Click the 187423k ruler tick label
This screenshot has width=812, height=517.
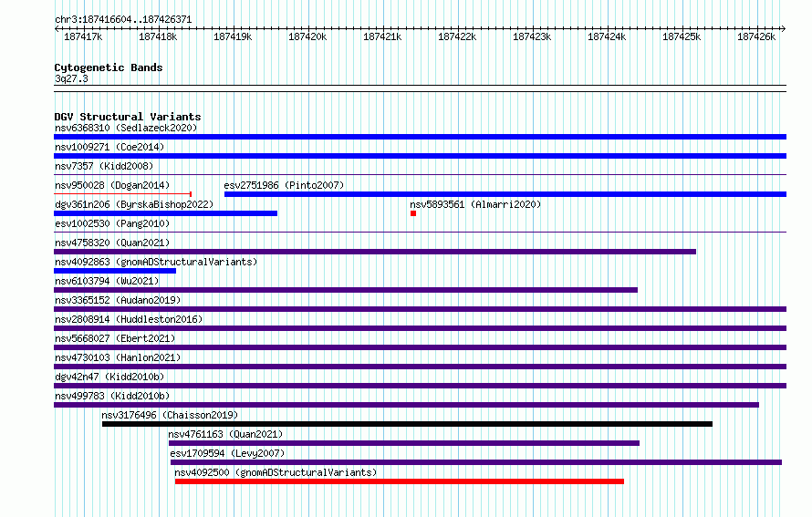point(532,36)
